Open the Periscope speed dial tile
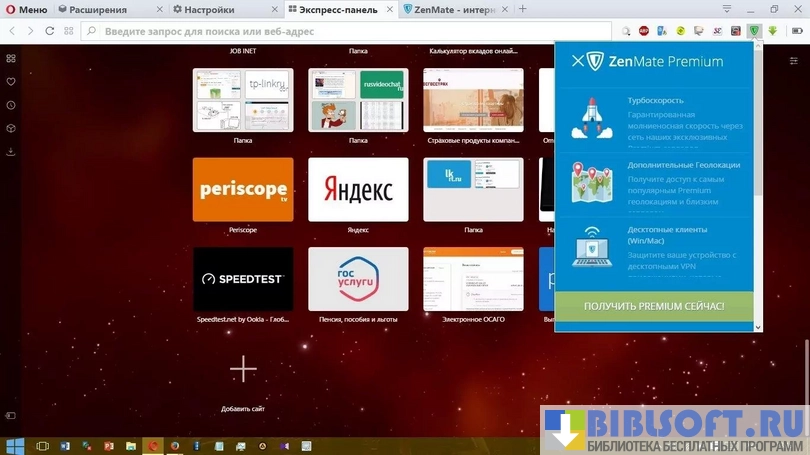This screenshot has width=810, height=455. [243, 189]
